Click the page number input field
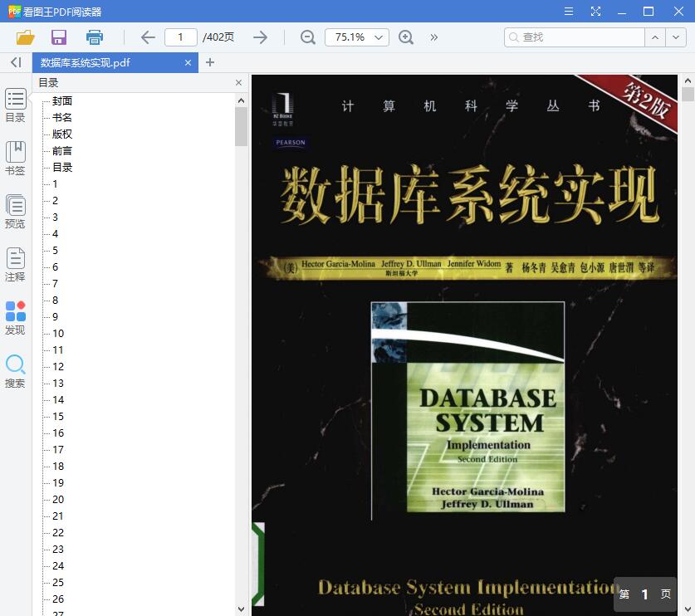 click(x=180, y=37)
